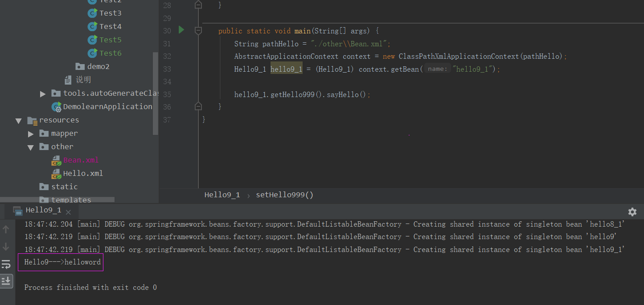The width and height of the screenshot is (644, 305).
Task: Toggle code fold marker at line 28
Action: [198, 5]
